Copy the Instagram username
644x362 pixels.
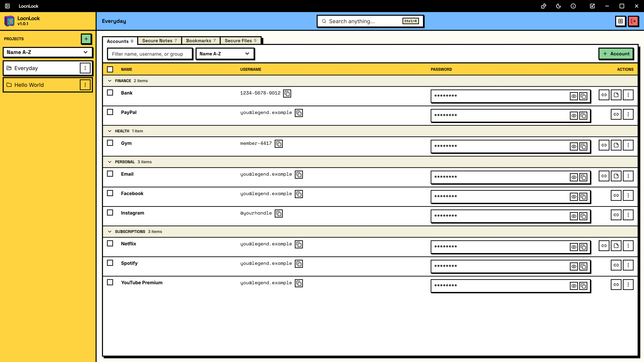tap(279, 214)
